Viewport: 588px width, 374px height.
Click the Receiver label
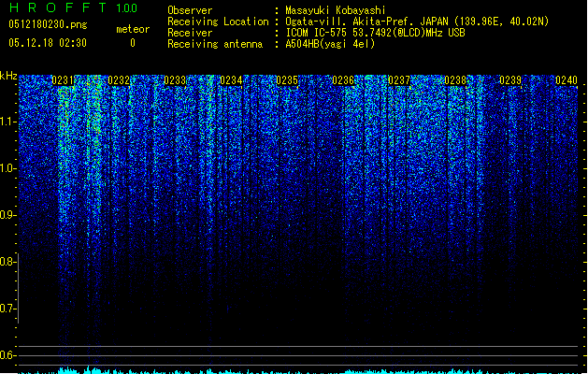[x=190, y=33]
